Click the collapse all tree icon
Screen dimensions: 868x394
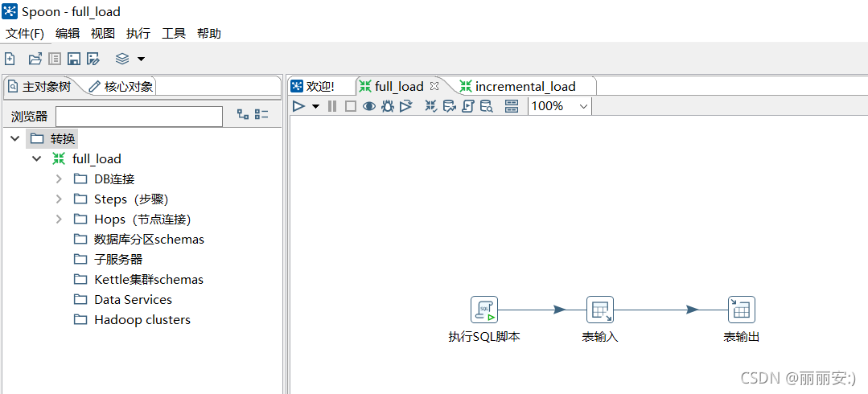pyautogui.click(x=261, y=114)
